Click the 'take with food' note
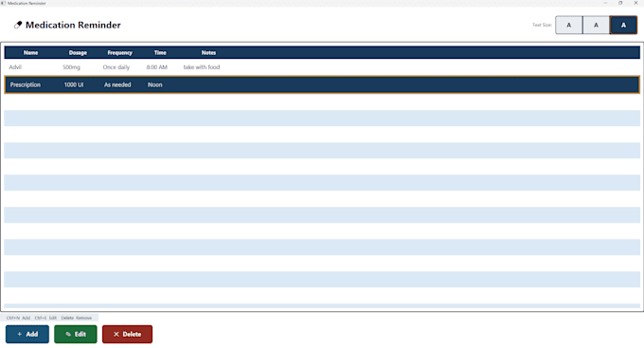This screenshot has height=348, width=644. (202, 67)
